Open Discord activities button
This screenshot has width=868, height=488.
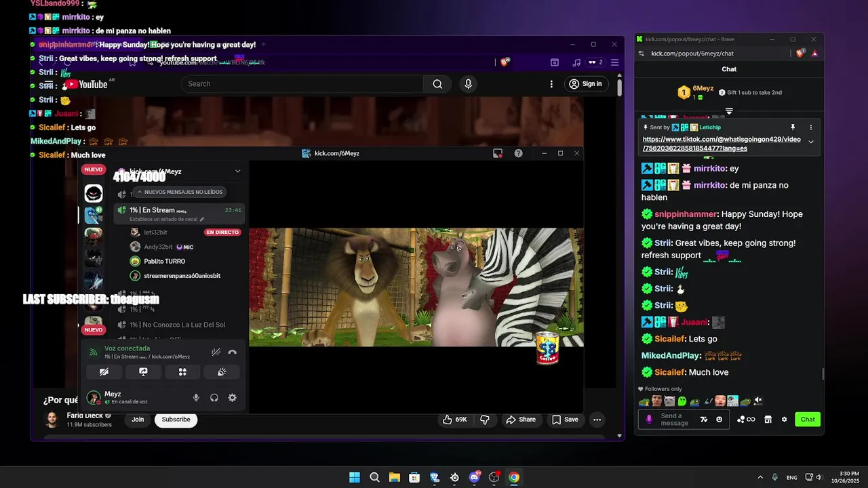tap(182, 372)
